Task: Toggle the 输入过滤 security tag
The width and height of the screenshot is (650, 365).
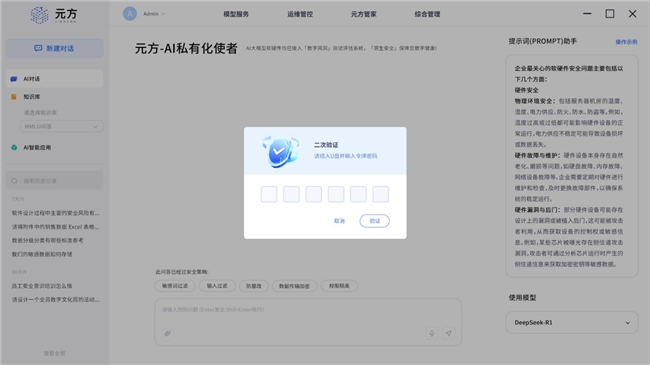Action: (217, 286)
